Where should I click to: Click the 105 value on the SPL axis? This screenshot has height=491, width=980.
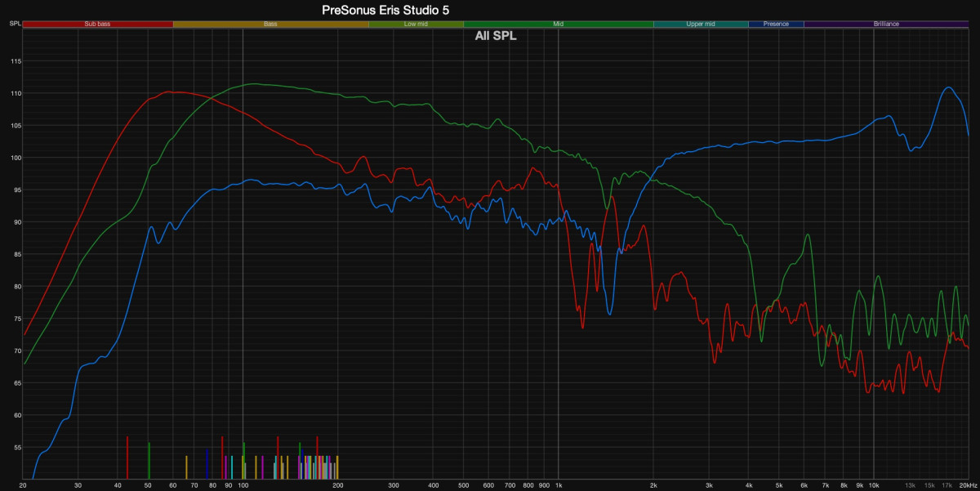[16, 126]
